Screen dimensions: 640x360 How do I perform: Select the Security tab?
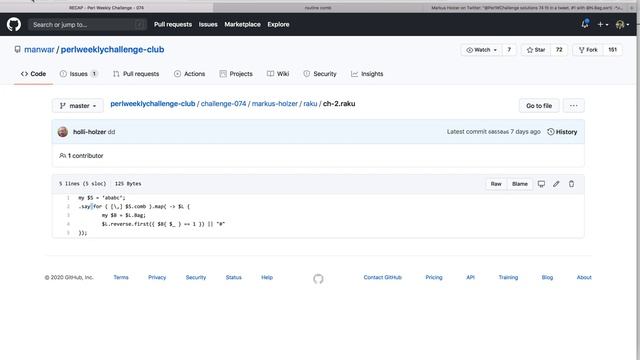(x=320, y=74)
